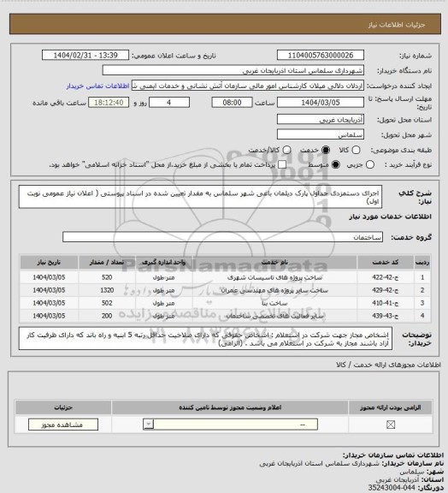The image size is (448, 493).
Task: Click the اطلاعات خدمات مورد نیاز heading
Action: pyautogui.click(x=390, y=217)
